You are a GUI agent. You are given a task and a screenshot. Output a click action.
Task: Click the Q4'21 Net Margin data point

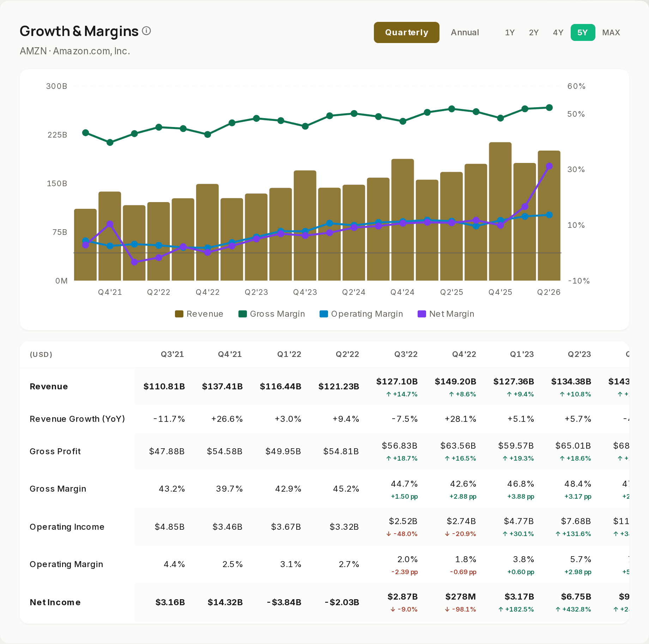[x=110, y=224]
